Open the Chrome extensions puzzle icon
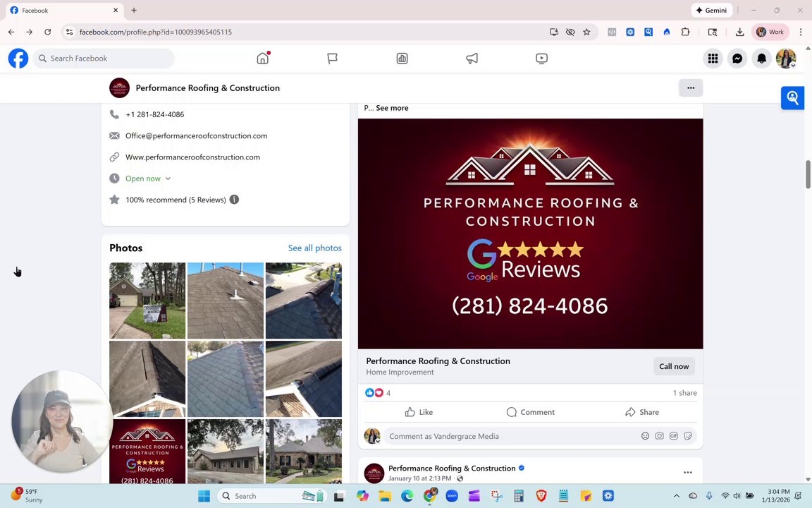This screenshot has width=812, height=508. pyautogui.click(x=685, y=32)
